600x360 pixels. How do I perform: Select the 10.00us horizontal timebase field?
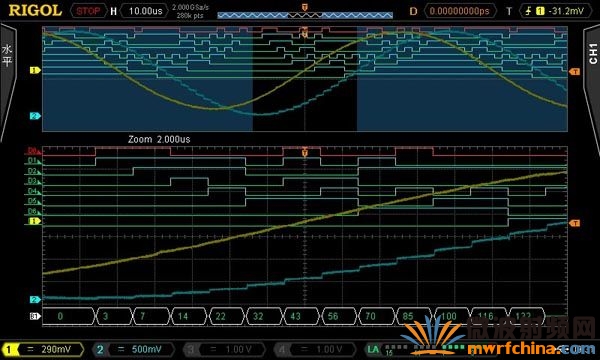(x=145, y=11)
